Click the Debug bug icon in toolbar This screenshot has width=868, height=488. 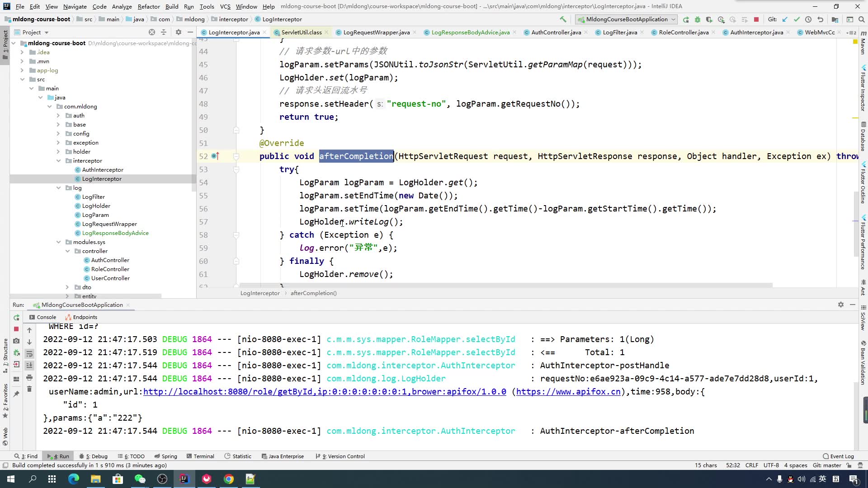698,19
